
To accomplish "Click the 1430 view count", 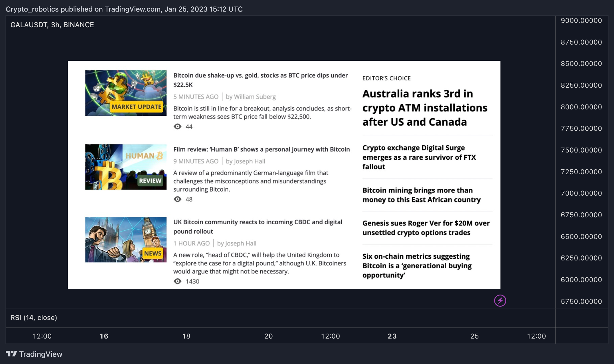I will pos(192,282).
